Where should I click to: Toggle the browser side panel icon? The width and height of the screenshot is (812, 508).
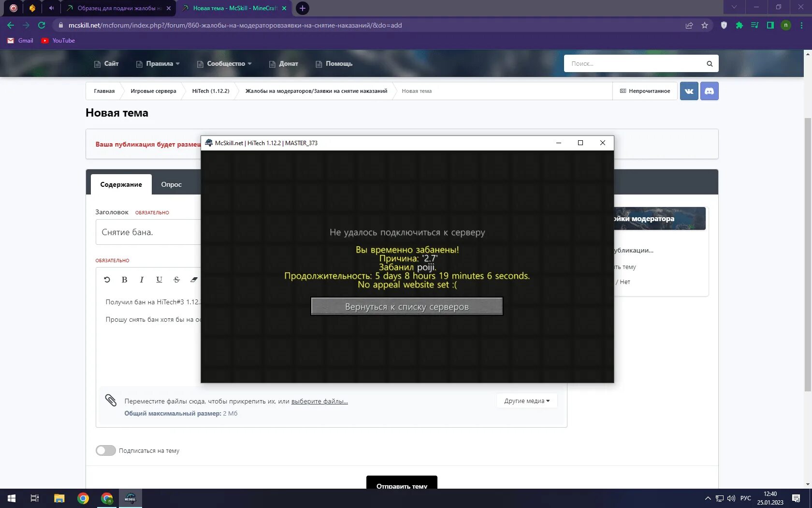pyautogui.click(x=770, y=25)
